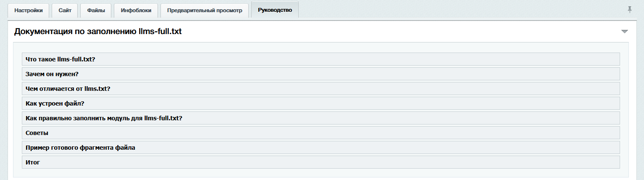Switch to the Сайт tab
644x180 pixels.
[65, 11]
